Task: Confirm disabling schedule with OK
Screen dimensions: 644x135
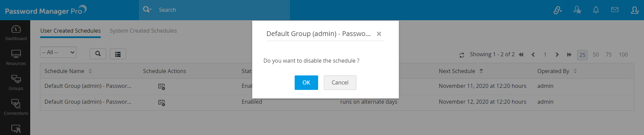Action: (306, 82)
